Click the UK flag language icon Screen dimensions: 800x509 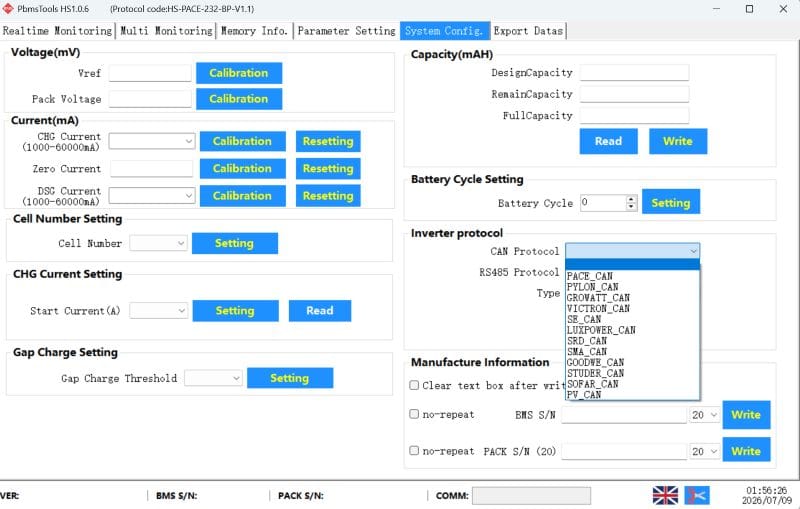[x=665, y=495]
